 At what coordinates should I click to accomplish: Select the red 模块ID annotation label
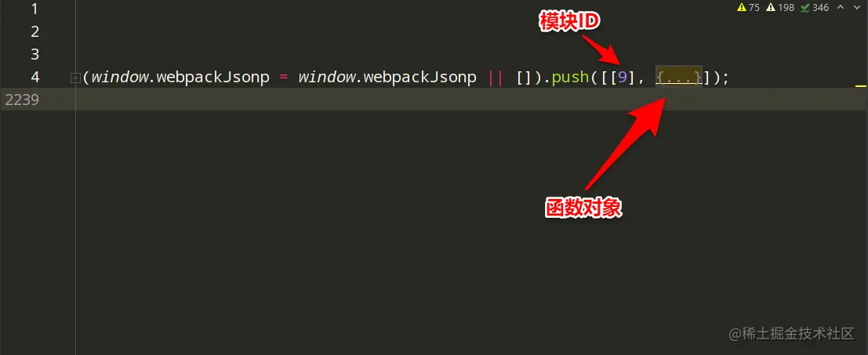click(571, 22)
